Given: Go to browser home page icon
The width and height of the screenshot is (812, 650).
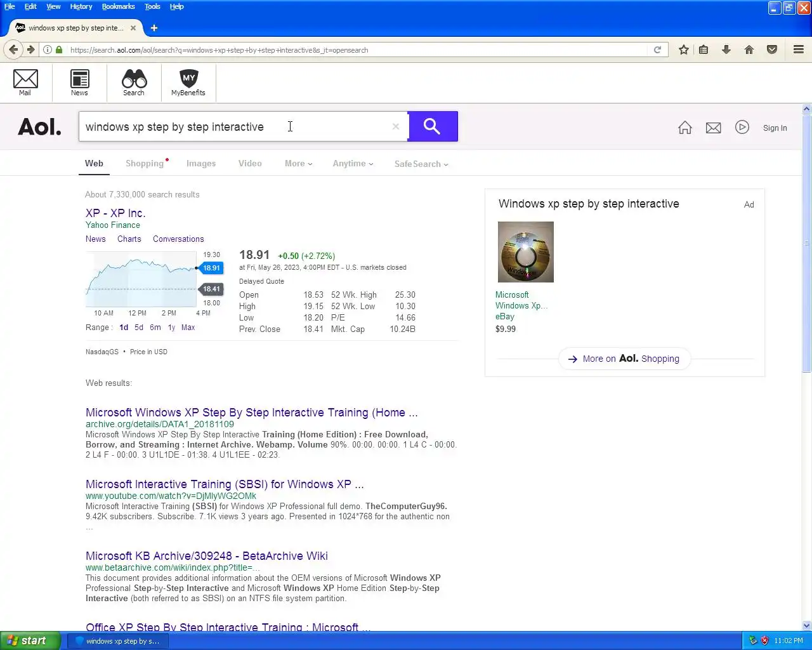Looking at the screenshot, I should click(x=749, y=50).
